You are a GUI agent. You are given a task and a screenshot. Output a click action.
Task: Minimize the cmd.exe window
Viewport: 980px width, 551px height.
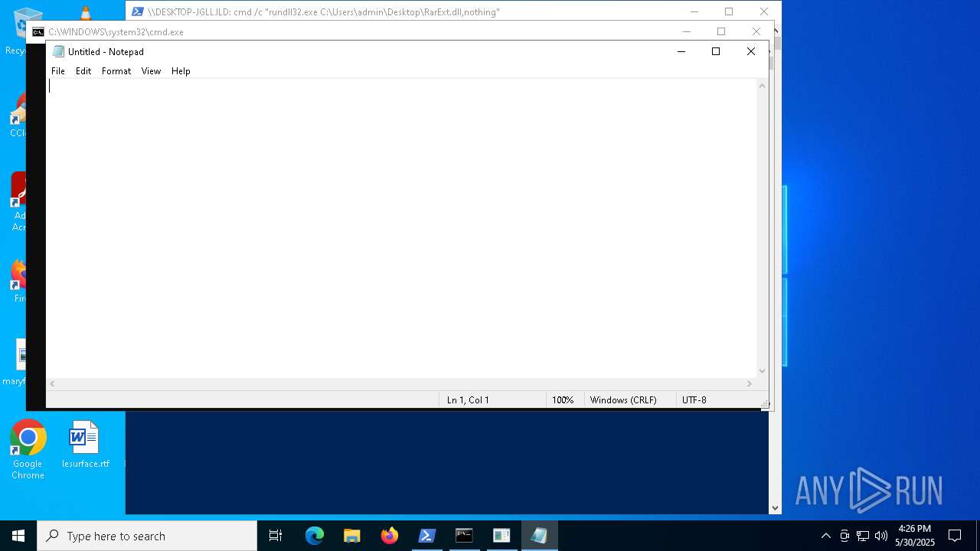point(687,31)
